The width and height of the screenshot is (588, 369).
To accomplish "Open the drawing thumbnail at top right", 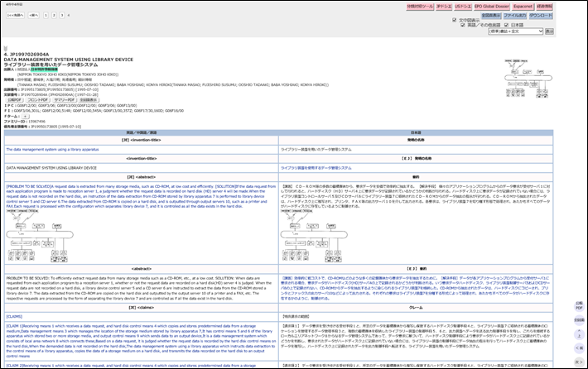I will [528, 79].
